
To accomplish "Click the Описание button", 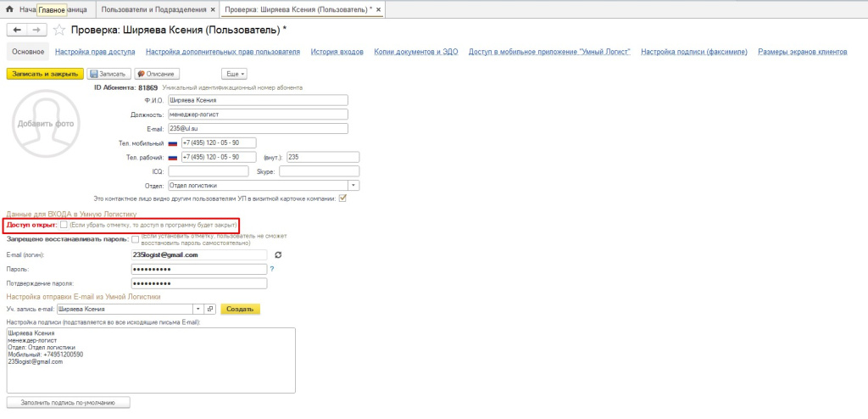I will click(x=157, y=74).
